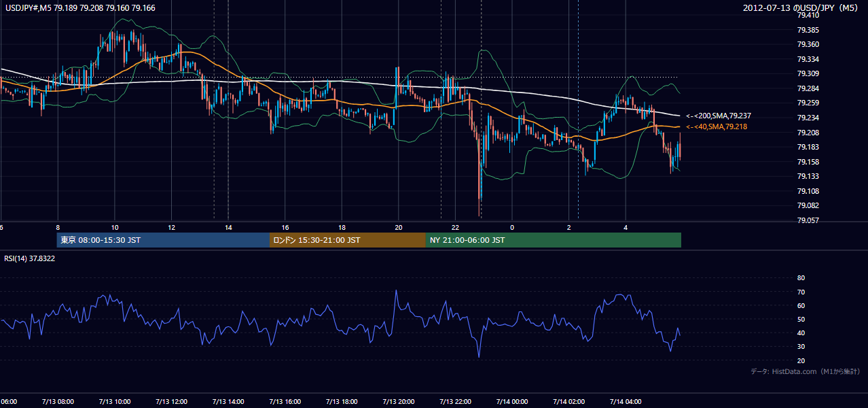Click the 7/13 14:00 time label
The width and height of the screenshot is (868, 408).
click(x=228, y=402)
